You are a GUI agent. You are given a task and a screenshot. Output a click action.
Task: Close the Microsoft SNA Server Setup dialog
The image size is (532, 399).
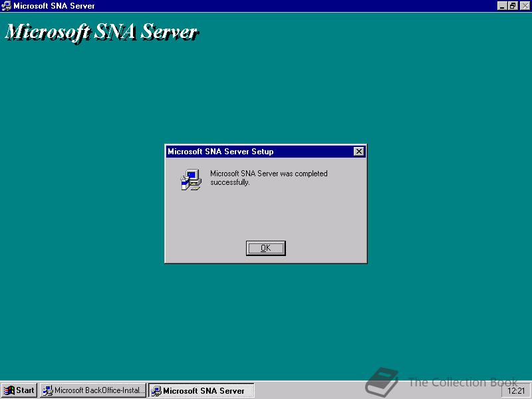point(358,152)
